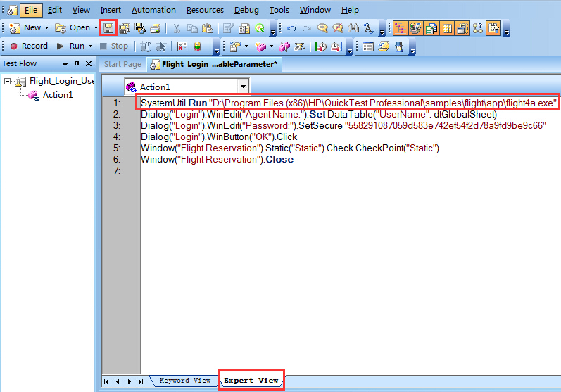
Task: Print the test using the printer icon
Action: pyautogui.click(x=156, y=28)
